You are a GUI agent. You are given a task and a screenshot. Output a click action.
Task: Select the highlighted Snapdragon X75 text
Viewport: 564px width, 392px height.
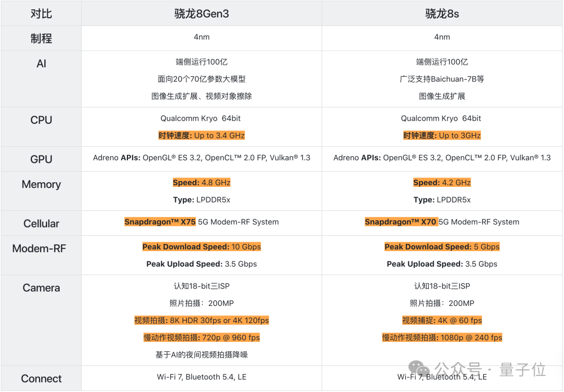tap(160, 222)
